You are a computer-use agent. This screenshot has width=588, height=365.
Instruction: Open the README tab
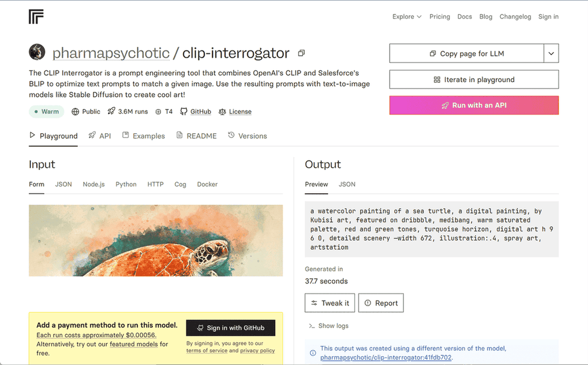201,135
